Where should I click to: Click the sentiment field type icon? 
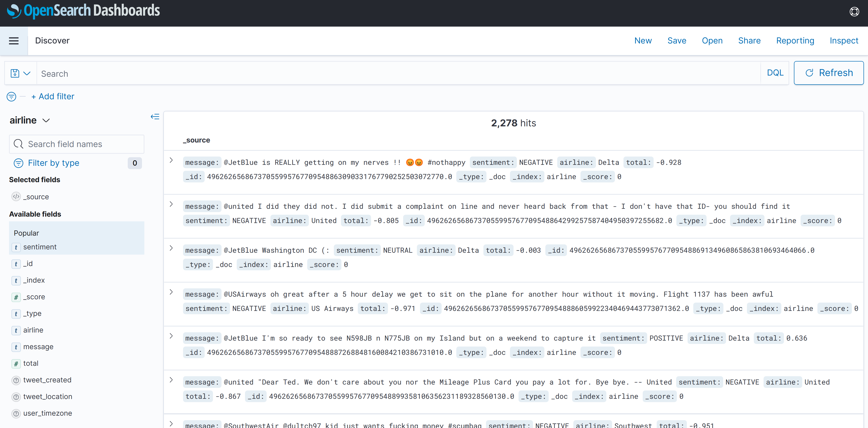point(16,247)
